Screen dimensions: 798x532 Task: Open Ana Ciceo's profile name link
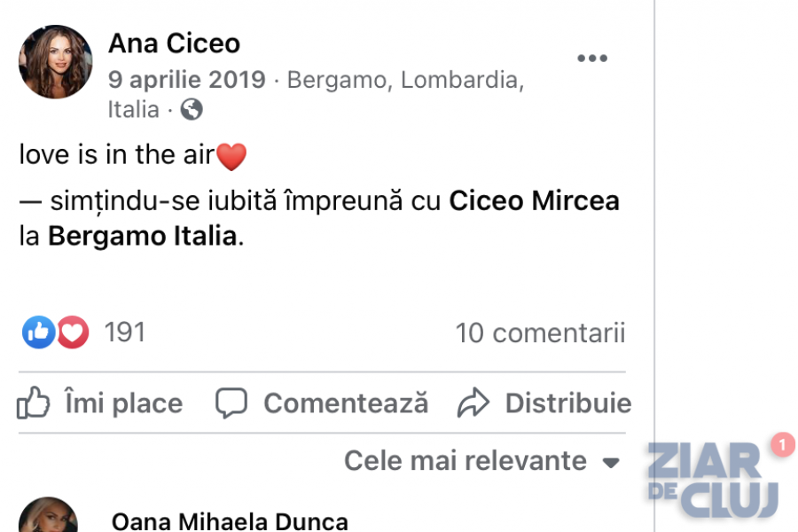[x=174, y=43]
